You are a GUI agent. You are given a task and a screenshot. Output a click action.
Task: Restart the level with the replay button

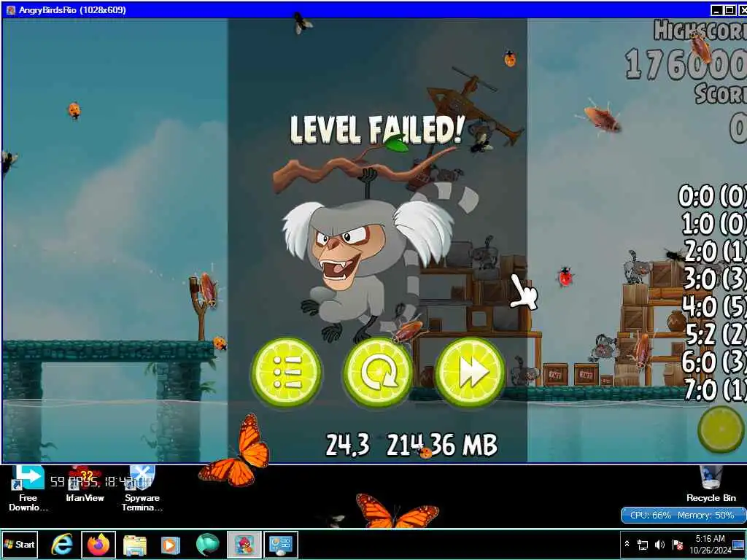tap(379, 373)
